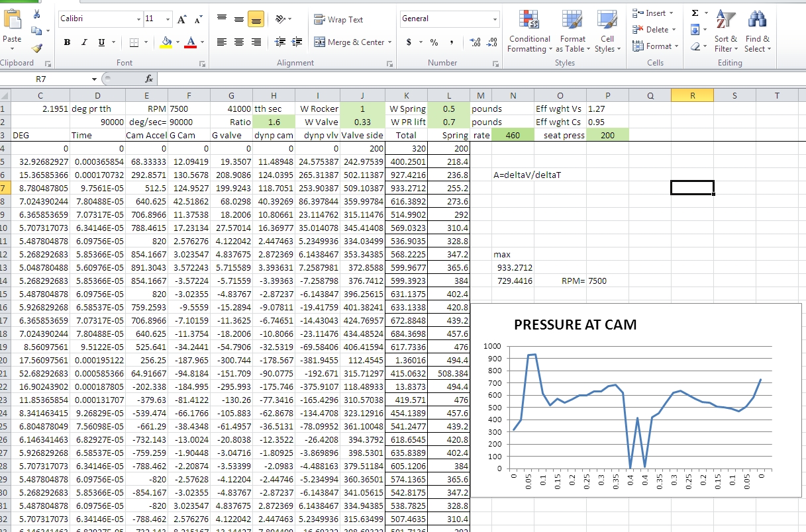Click the Insert Function fx button
This screenshot has height=532, width=806.
tap(150, 78)
